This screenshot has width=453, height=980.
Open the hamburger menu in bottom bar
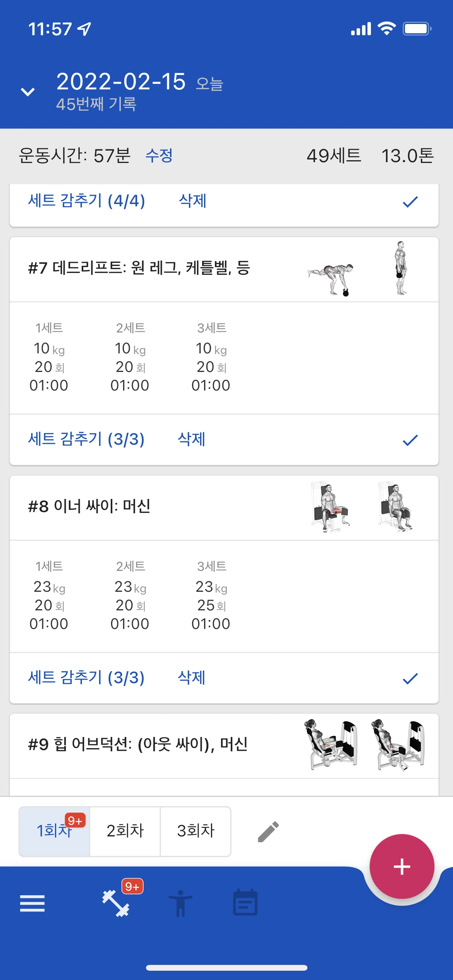click(x=32, y=903)
